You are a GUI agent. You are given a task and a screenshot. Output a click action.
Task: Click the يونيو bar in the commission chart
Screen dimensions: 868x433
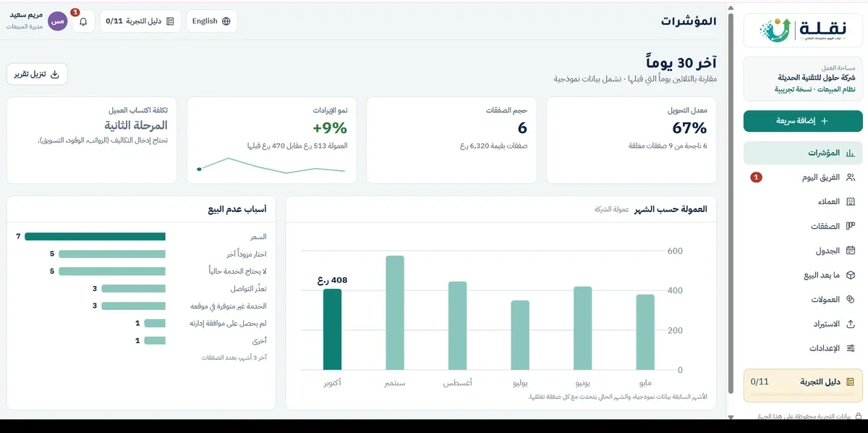tap(583, 328)
